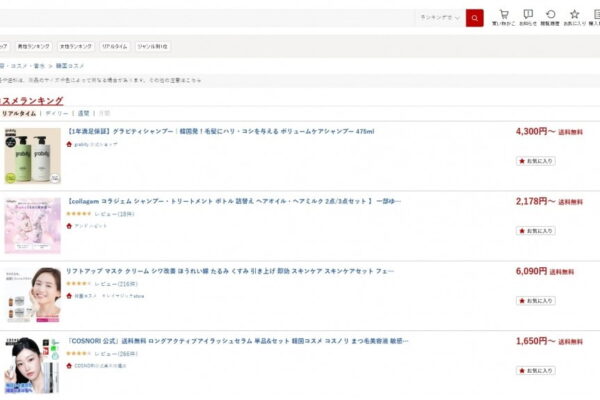Viewport: 600px width, 400px height.
Task: Add grabity shampoo to favorites
Action: (535, 160)
